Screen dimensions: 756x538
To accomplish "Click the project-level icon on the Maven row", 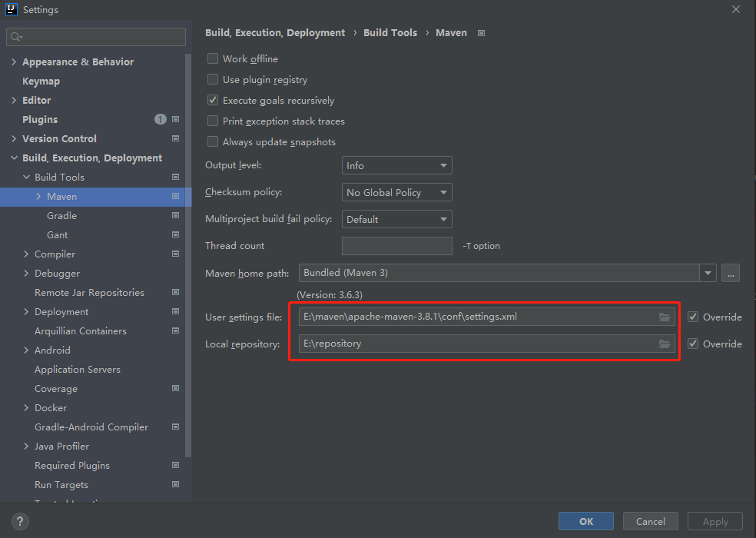I will point(175,197).
